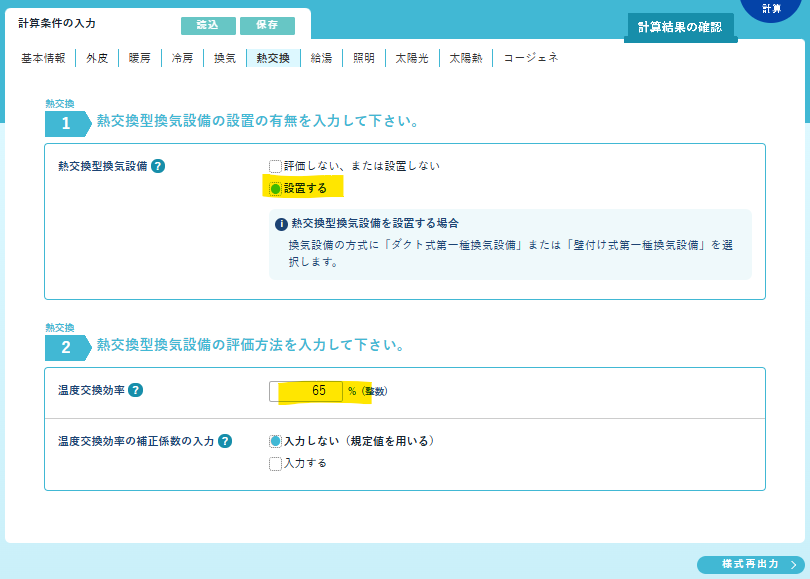Click the 読込 button
Image resolution: width=810 pixels, height=579 pixels.
pos(207,26)
